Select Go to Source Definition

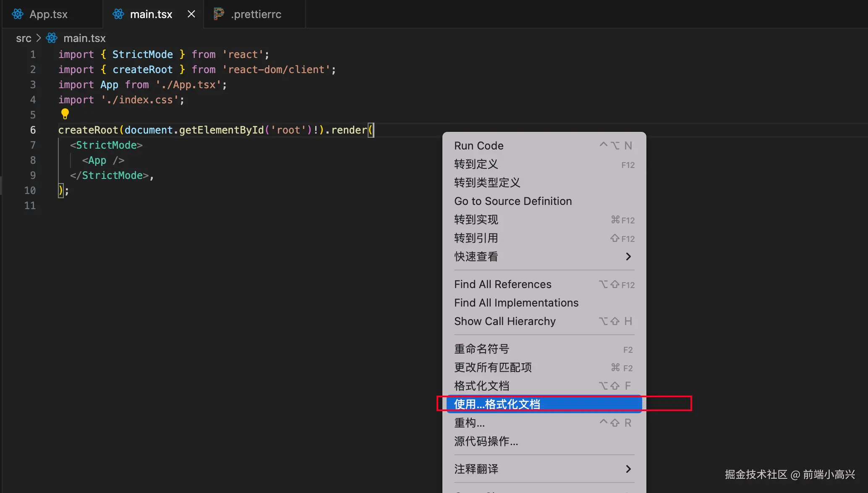pos(513,201)
